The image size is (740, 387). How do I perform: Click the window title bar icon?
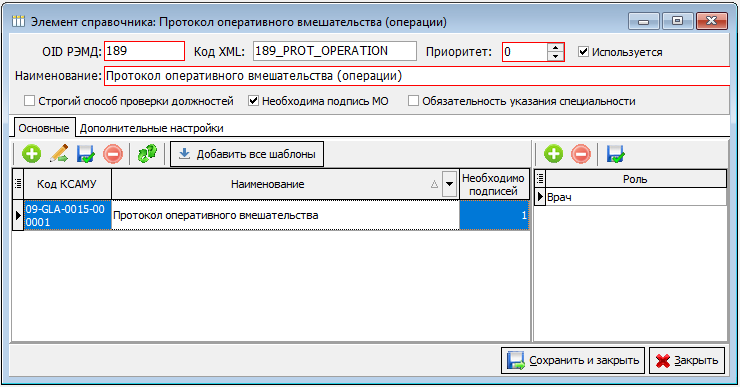(x=18, y=21)
